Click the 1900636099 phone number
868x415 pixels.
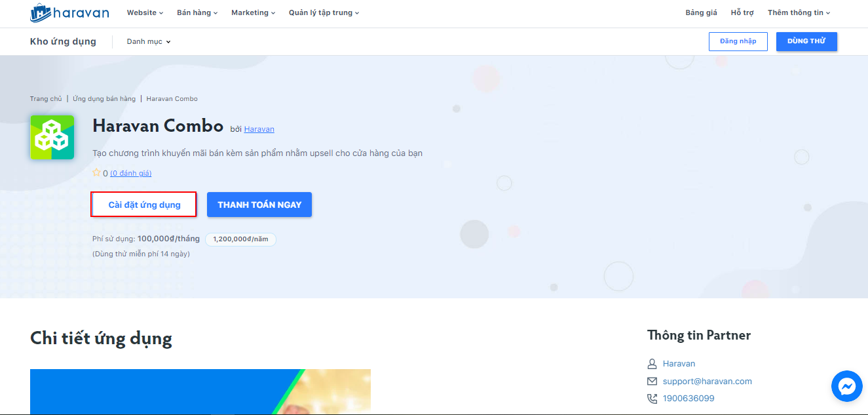coord(689,398)
